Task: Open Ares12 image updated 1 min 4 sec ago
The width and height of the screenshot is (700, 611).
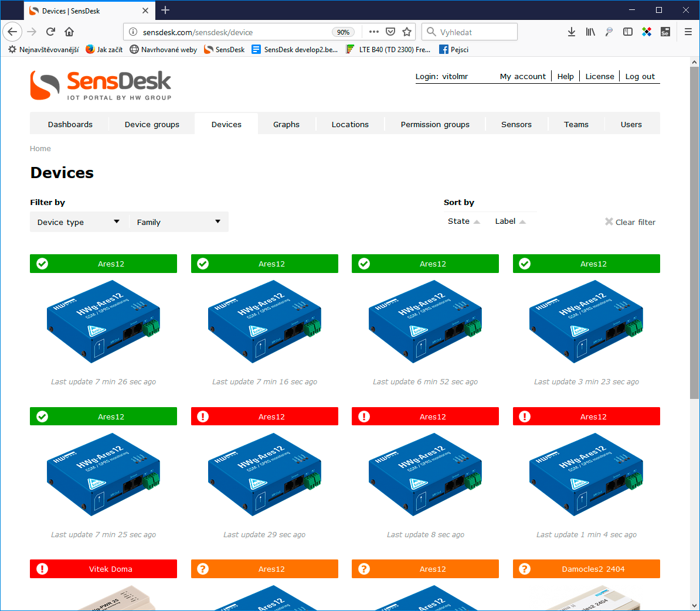Action: [586, 475]
